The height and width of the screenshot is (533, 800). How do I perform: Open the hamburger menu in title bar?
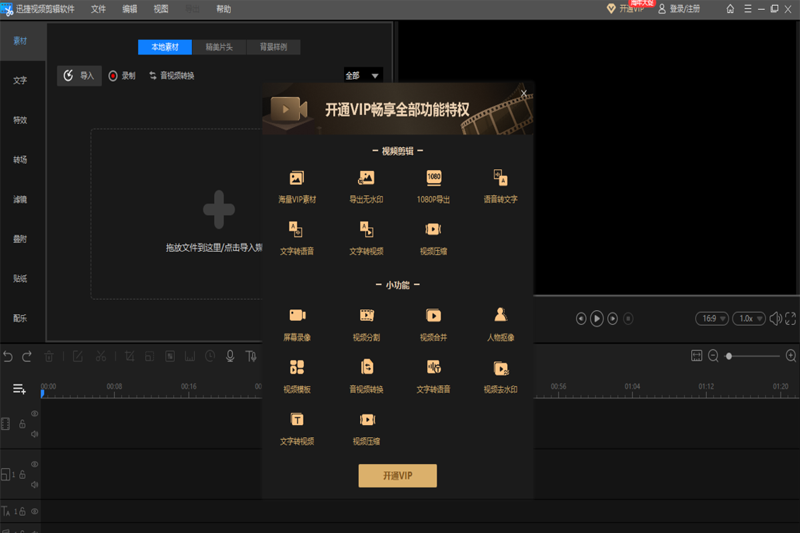(747, 9)
